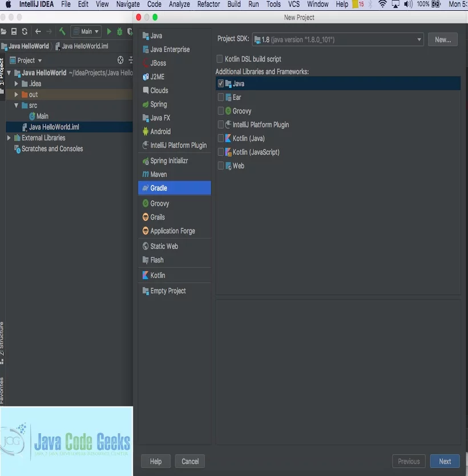Enable Kotlin DSL build script checkbox

pos(219,59)
